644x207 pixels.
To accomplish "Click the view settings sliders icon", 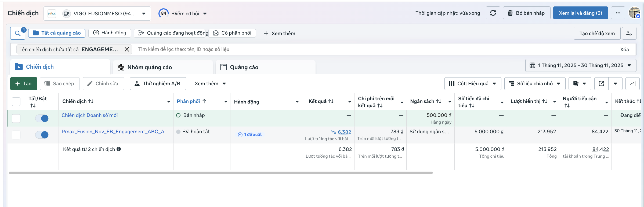I will click(629, 33).
